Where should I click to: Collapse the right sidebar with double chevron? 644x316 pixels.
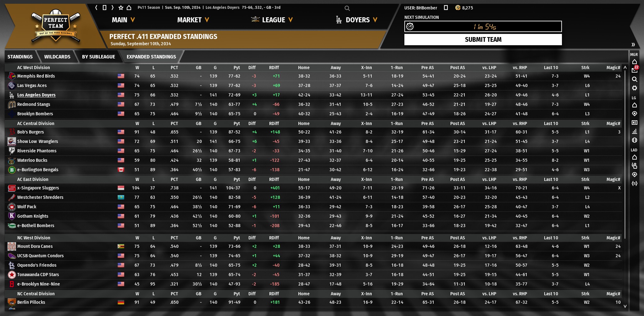coord(633,45)
